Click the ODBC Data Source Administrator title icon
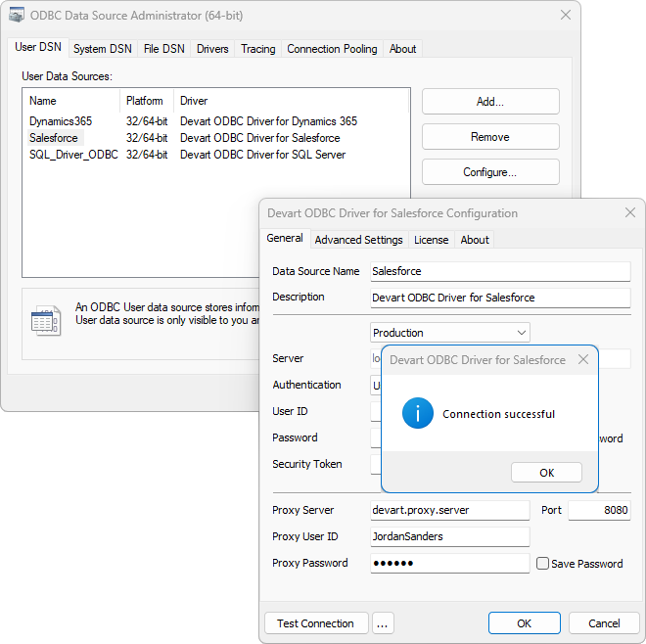This screenshot has width=646, height=644. click(17, 15)
